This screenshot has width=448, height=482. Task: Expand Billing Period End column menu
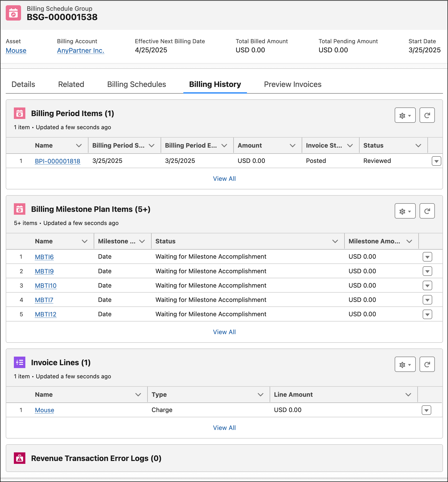(x=224, y=145)
